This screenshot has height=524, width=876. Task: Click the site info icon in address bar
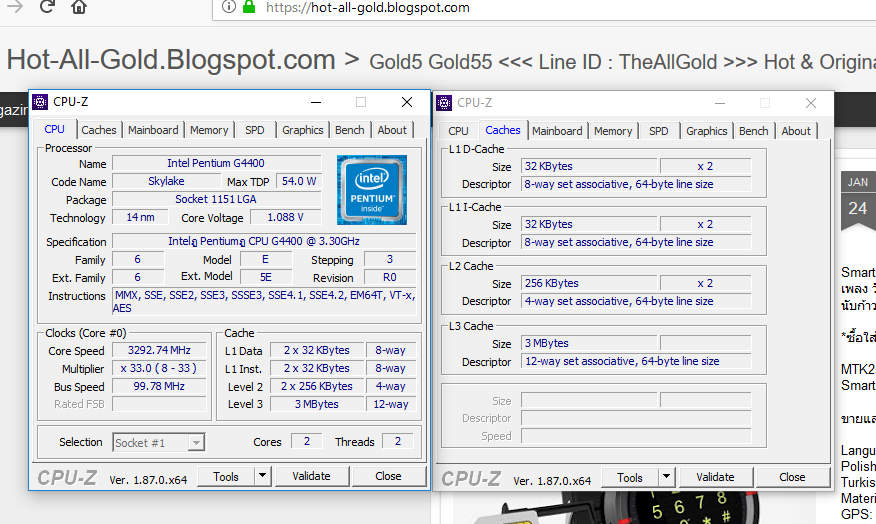[228, 7]
